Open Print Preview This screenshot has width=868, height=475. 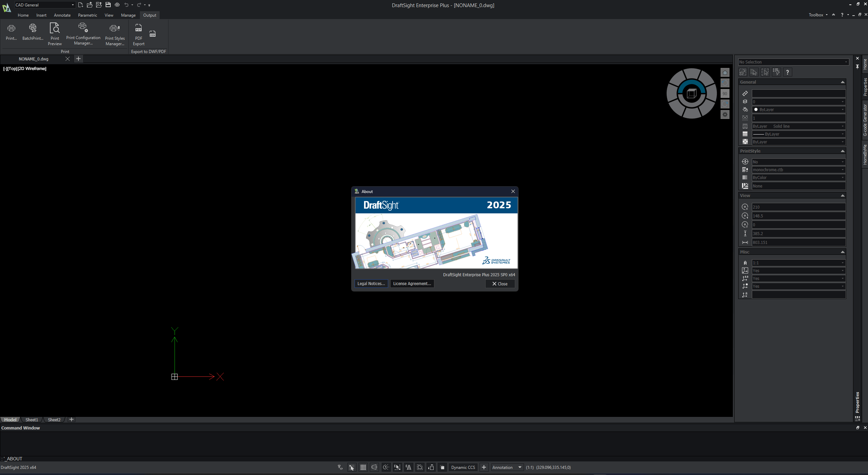click(55, 34)
